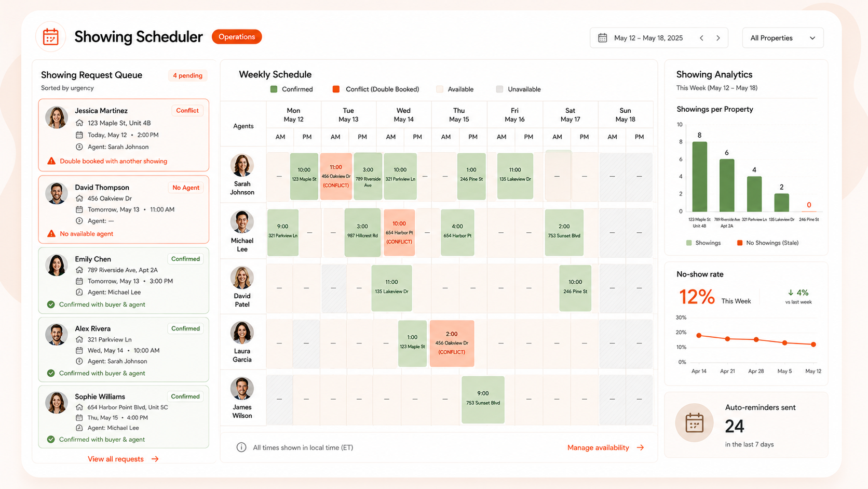Click the arrow next to View all requests
The height and width of the screenshot is (489, 868).
(x=155, y=459)
